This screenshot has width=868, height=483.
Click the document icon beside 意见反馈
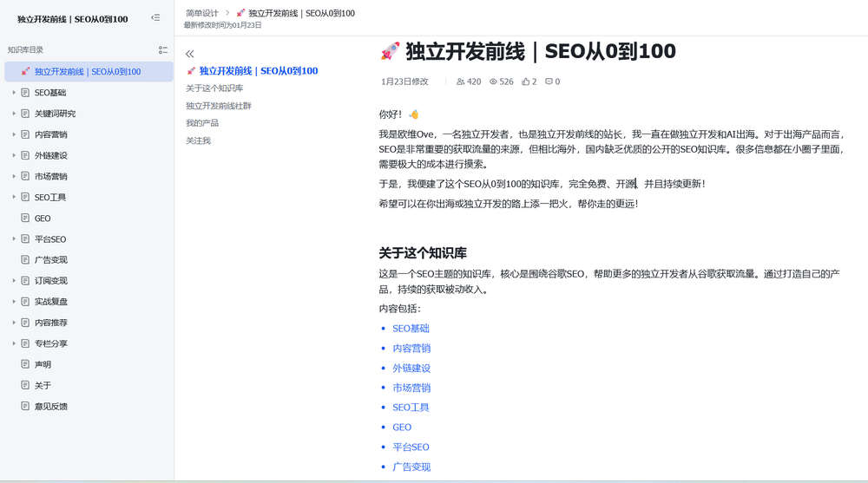25,406
